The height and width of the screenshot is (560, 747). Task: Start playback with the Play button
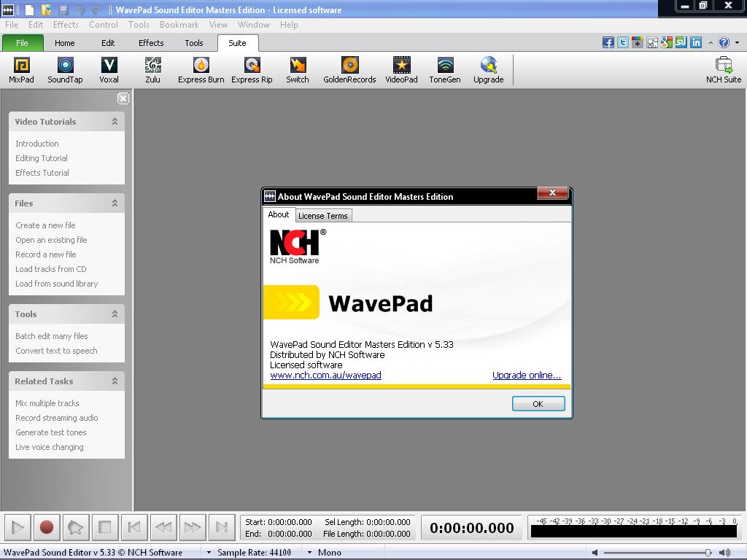(18, 527)
